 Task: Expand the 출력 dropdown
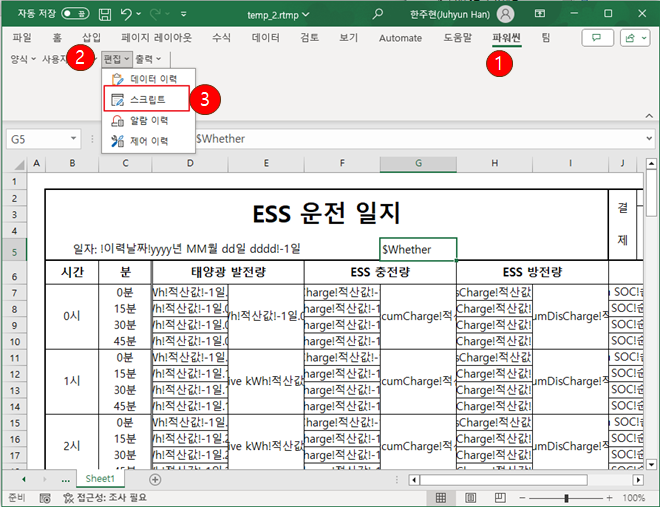tap(151, 59)
